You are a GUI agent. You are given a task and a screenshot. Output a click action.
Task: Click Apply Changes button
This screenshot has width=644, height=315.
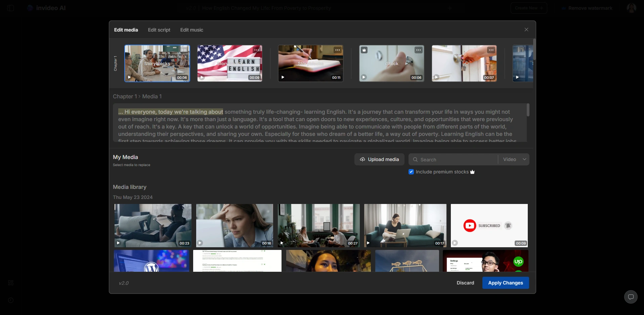[506, 283]
